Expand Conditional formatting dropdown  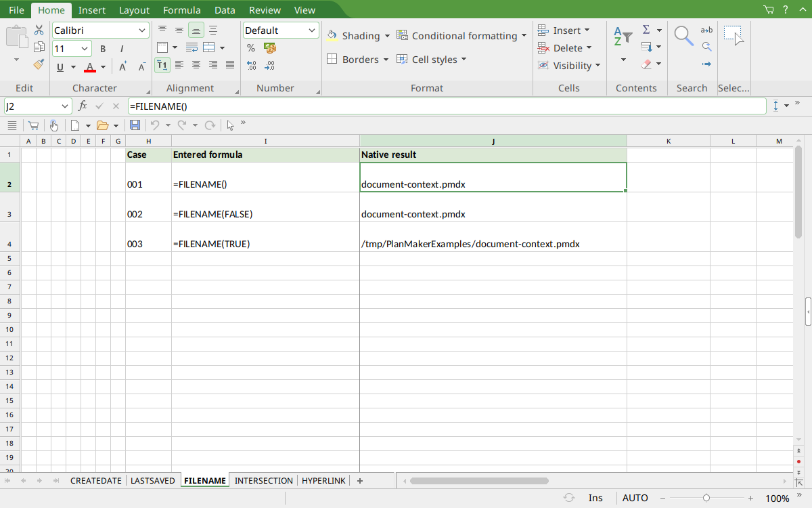[x=524, y=36]
